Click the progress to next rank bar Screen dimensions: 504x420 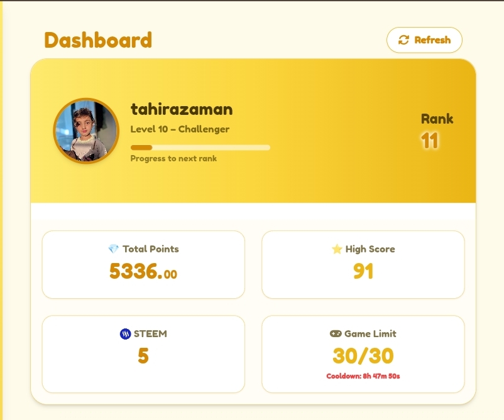200,148
